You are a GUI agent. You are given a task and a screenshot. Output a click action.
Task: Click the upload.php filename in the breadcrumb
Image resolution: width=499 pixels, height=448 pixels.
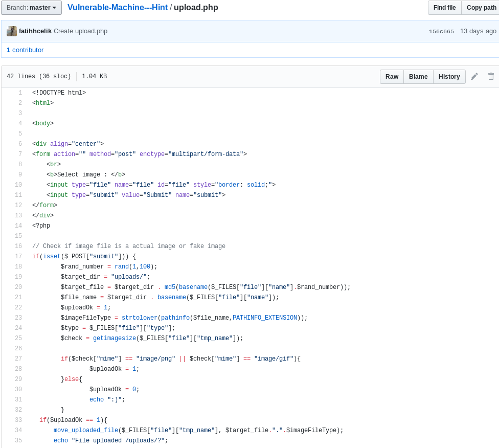click(x=196, y=7)
